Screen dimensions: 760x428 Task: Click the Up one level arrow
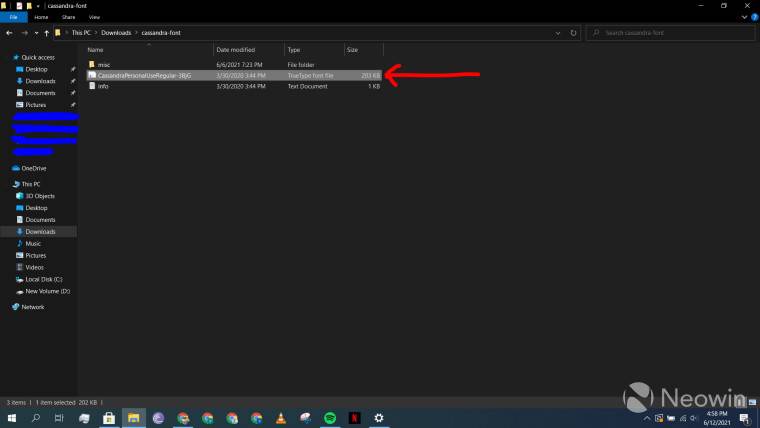(x=46, y=33)
